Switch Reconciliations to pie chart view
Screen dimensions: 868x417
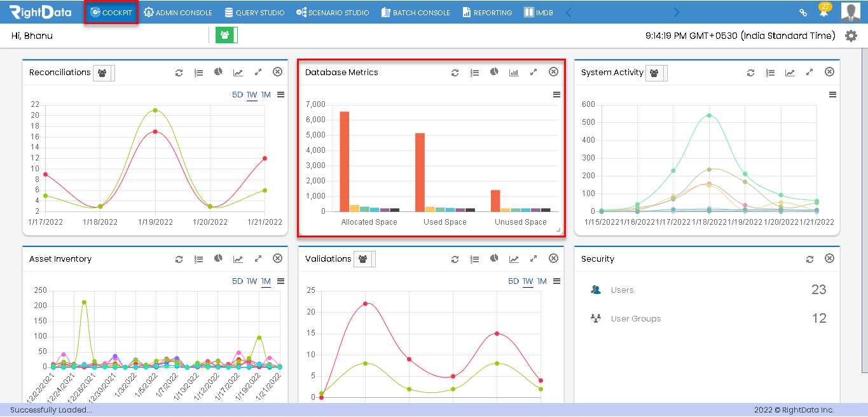[218, 73]
